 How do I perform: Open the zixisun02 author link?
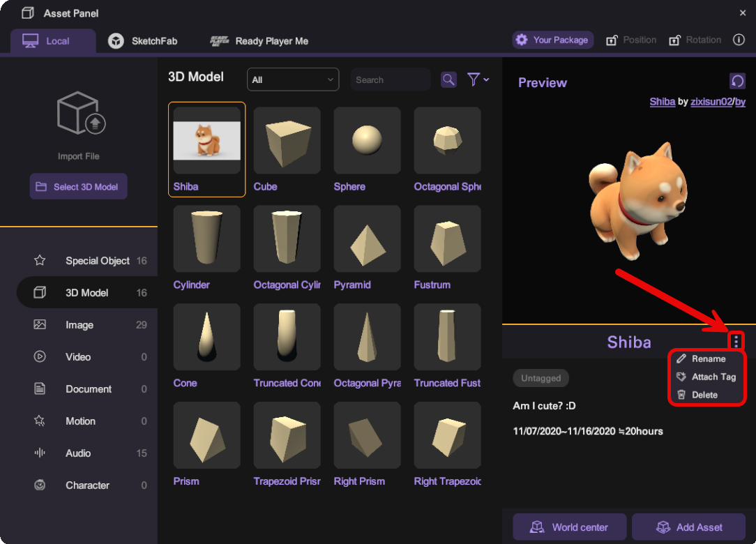point(711,101)
